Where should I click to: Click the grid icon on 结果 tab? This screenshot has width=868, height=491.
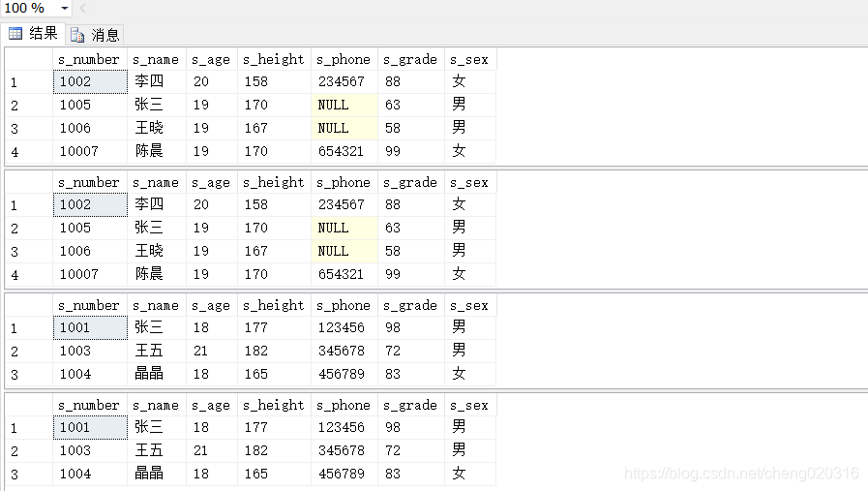(x=15, y=34)
